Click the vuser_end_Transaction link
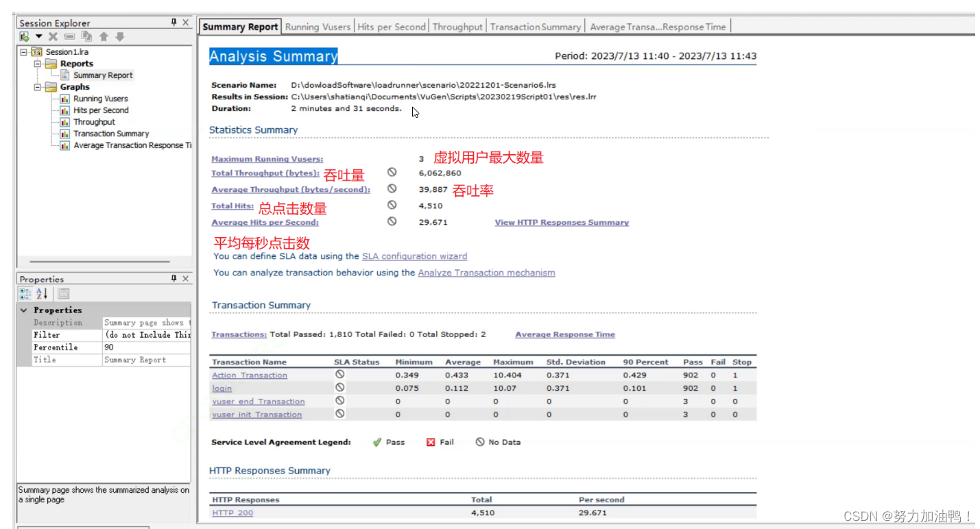 259,402
